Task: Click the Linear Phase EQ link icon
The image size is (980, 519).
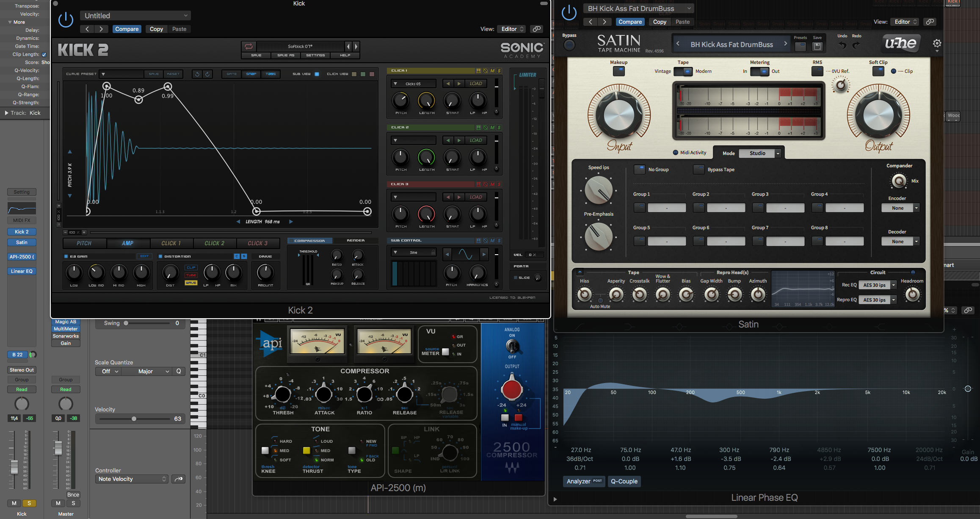Action: pos(968,310)
